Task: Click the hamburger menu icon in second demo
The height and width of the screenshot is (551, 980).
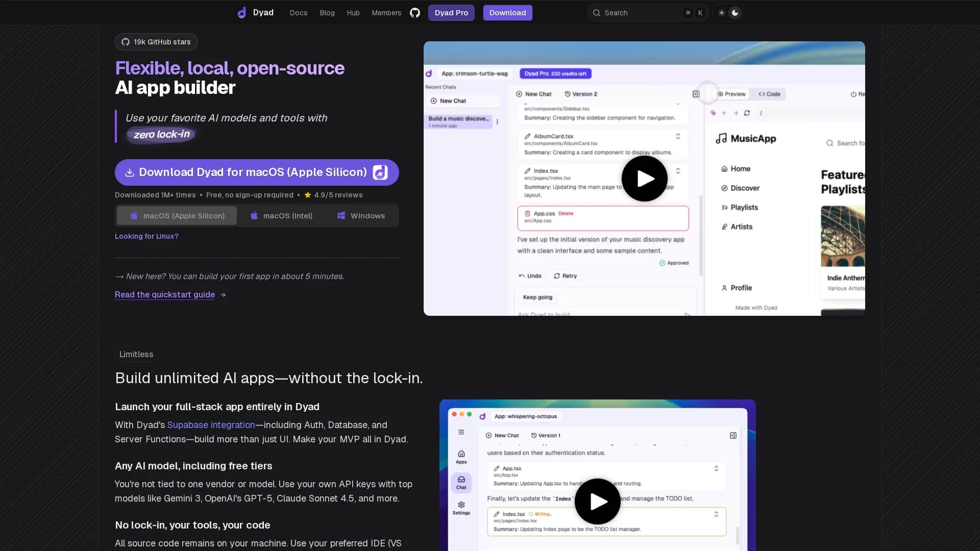Action: point(461,432)
